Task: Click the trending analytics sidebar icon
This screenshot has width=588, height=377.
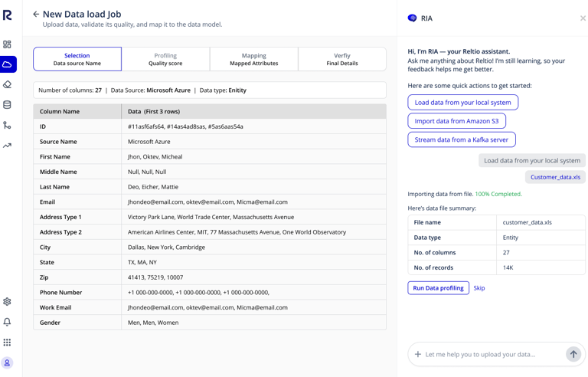Action: [x=8, y=146]
